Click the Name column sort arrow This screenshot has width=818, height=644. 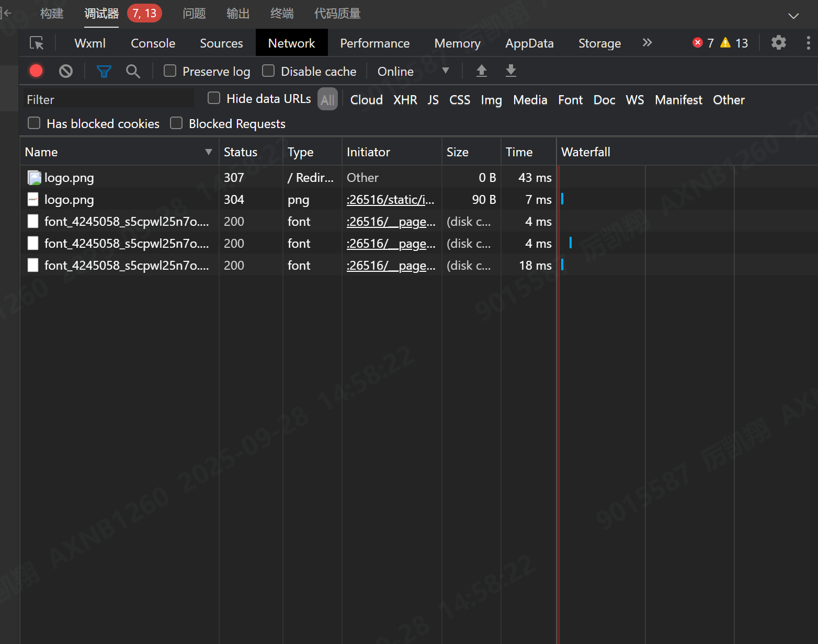(209, 152)
